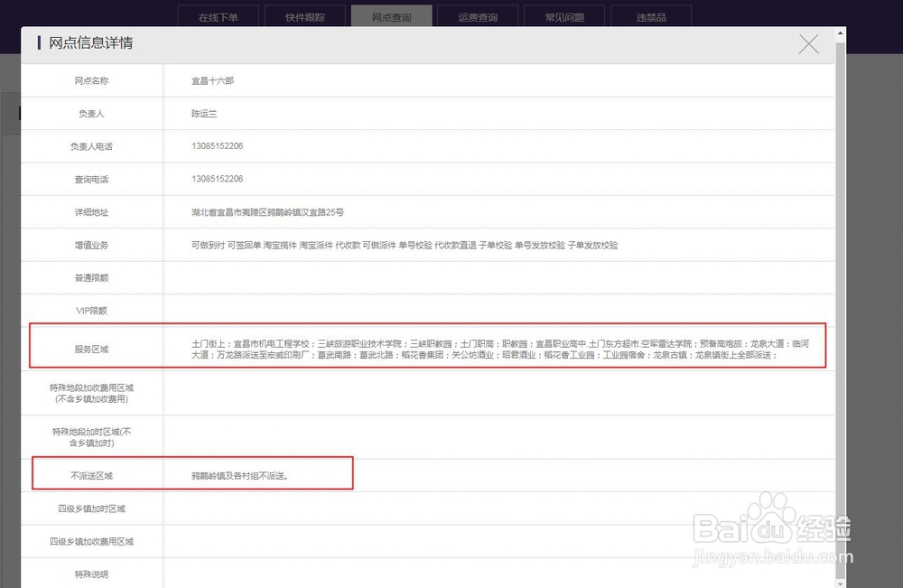
Task: Click the 特殊地段加时区域 label
Action: coord(91,437)
